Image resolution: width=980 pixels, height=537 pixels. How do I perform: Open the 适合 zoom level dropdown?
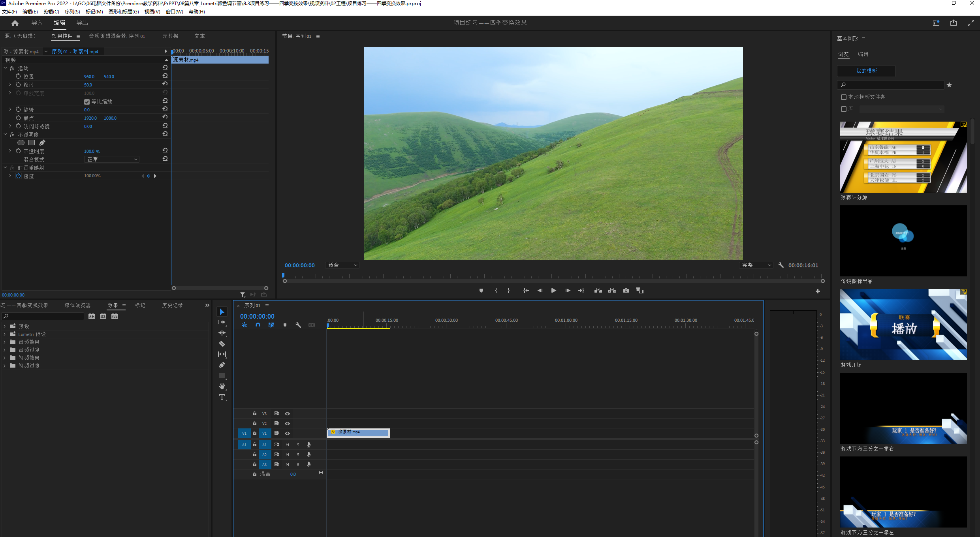tap(342, 265)
